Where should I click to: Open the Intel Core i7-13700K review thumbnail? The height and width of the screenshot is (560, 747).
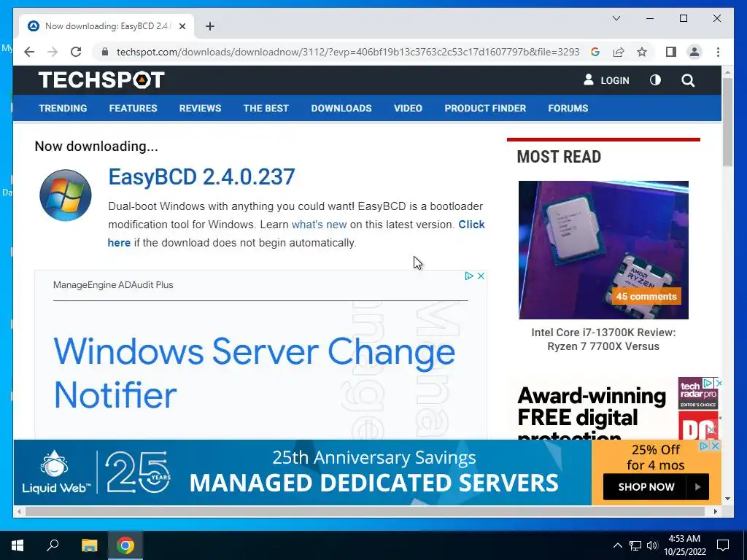click(603, 249)
